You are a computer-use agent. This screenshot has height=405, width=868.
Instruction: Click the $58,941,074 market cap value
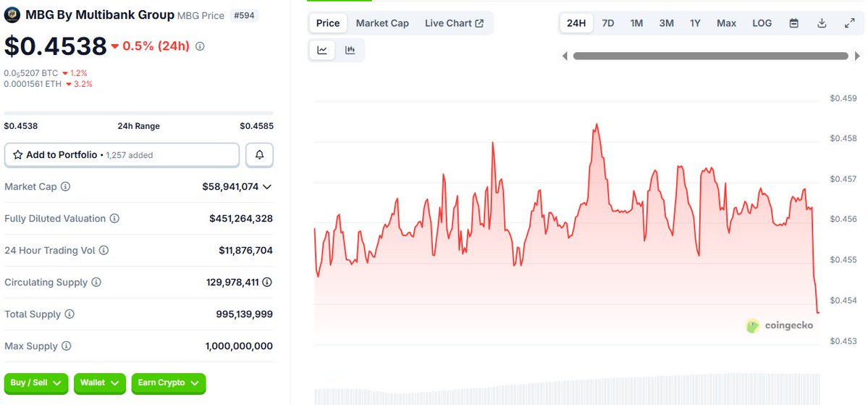(230, 187)
